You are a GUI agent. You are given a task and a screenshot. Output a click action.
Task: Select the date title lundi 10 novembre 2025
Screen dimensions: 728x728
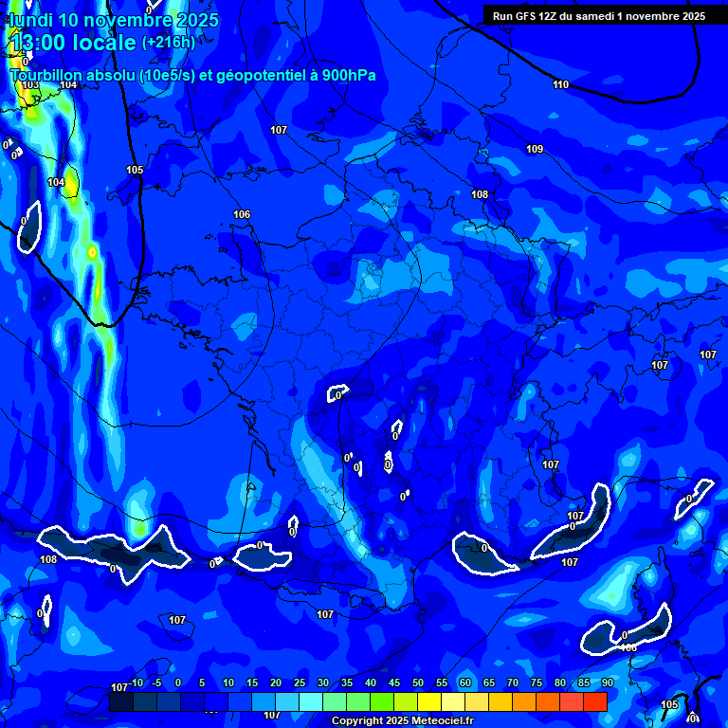pyautogui.click(x=114, y=20)
